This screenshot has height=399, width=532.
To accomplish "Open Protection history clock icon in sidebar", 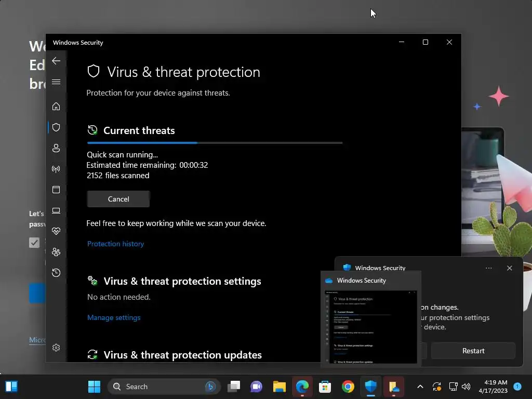I will (56, 273).
